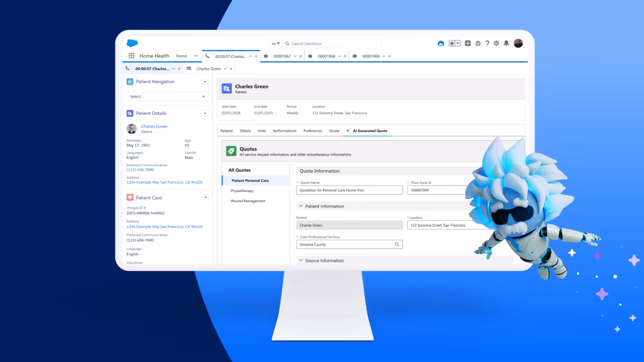
Task: Click the Salesforce cloud logo
Action: [132, 43]
